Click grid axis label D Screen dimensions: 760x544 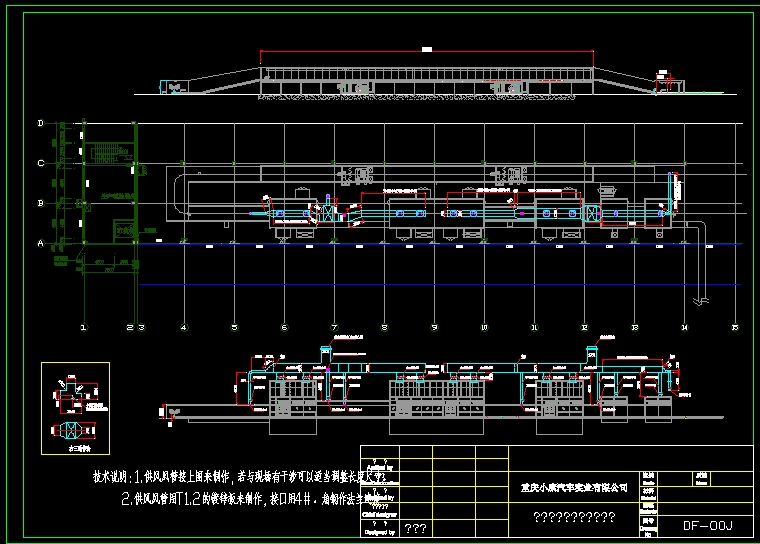click(40, 124)
